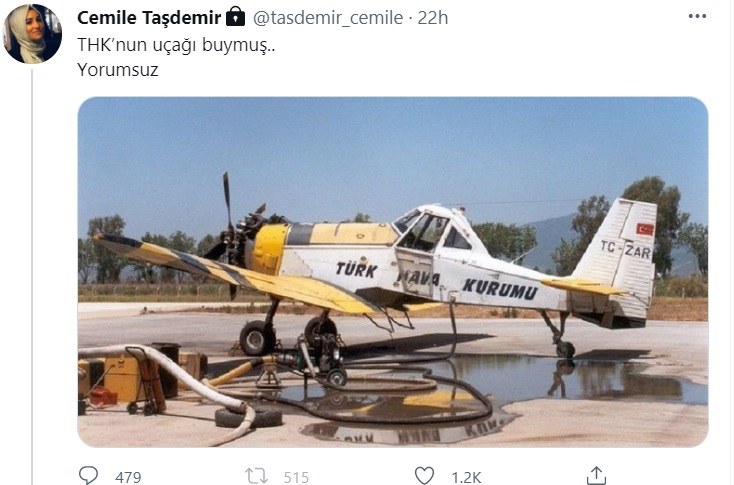Screen dimensions: 734x485
Task: Open the @tasdemir_cemile handle link
Action: tap(328, 18)
